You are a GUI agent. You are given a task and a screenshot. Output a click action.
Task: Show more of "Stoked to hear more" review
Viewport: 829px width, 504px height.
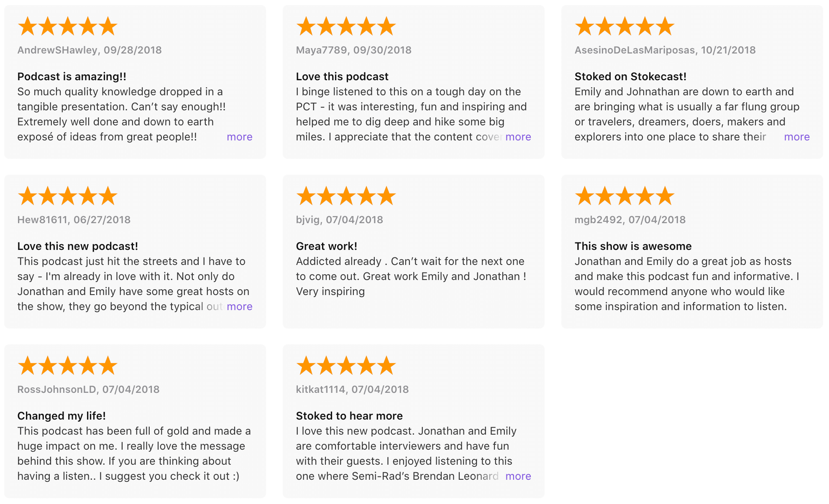click(x=518, y=476)
